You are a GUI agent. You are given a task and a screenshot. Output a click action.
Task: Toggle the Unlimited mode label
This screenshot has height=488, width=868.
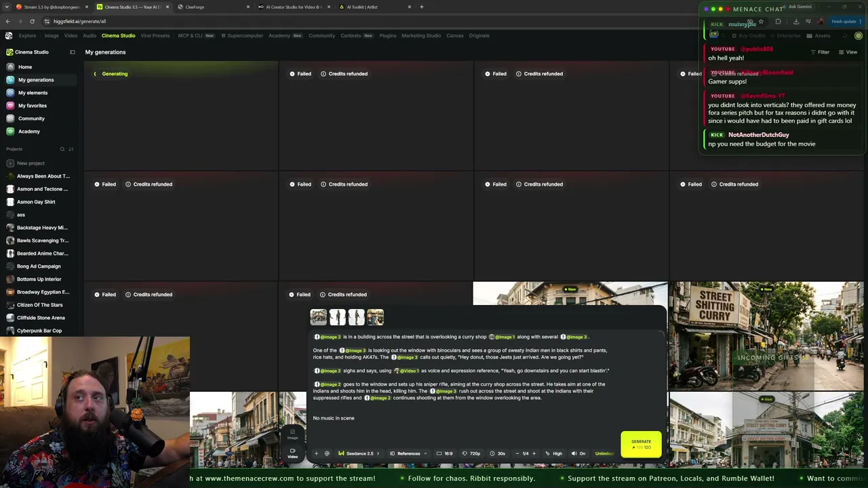click(604, 453)
